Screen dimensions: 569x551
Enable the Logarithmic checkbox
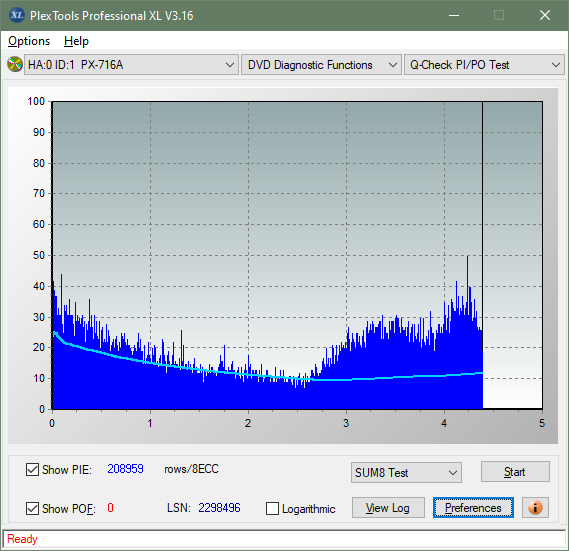tap(272, 509)
